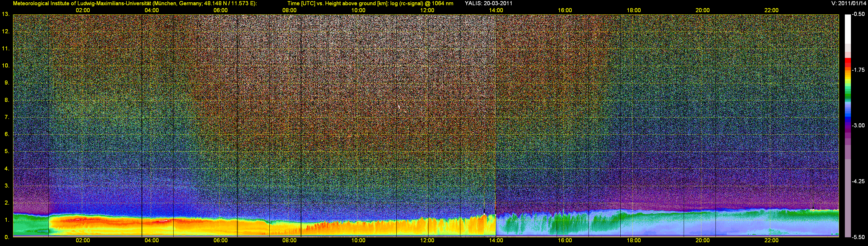Click the 22:00 label on the top time axis
The height and width of the screenshot is (246, 868).
771,10
